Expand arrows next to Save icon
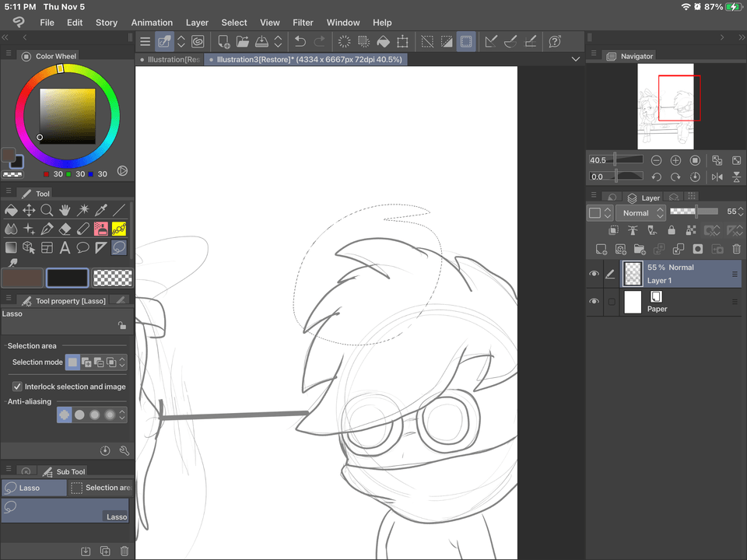 click(279, 41)
